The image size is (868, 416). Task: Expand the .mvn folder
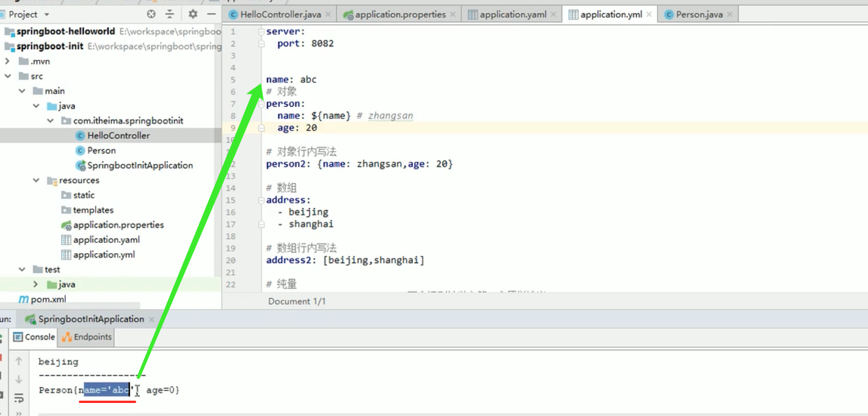click(8, 61)
